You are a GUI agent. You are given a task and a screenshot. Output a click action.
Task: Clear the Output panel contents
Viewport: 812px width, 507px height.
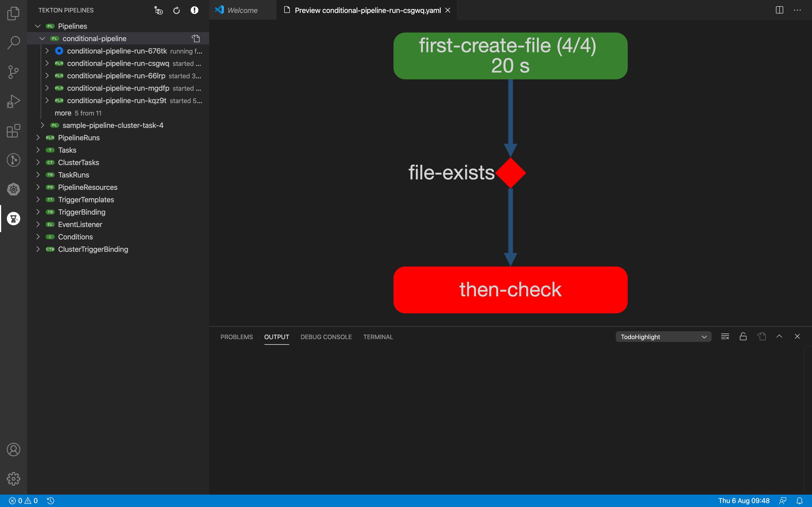725,336
